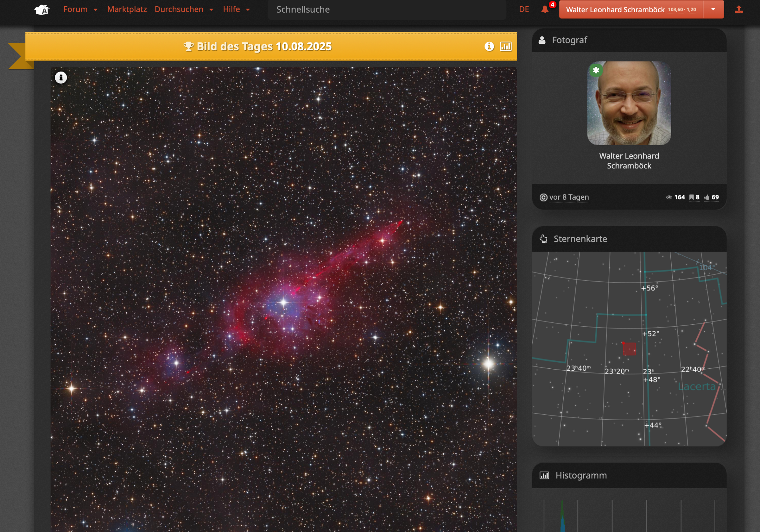The height and width of the screenshot is (532, 760).
Task: Click the Sternenkarte sky map thumbnail
Action: (x=629, y=349)
